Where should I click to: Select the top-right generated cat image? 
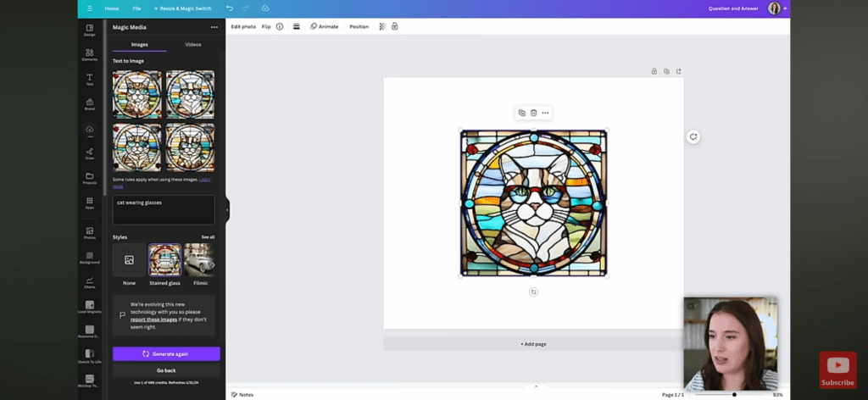click(x=191, y=95)
